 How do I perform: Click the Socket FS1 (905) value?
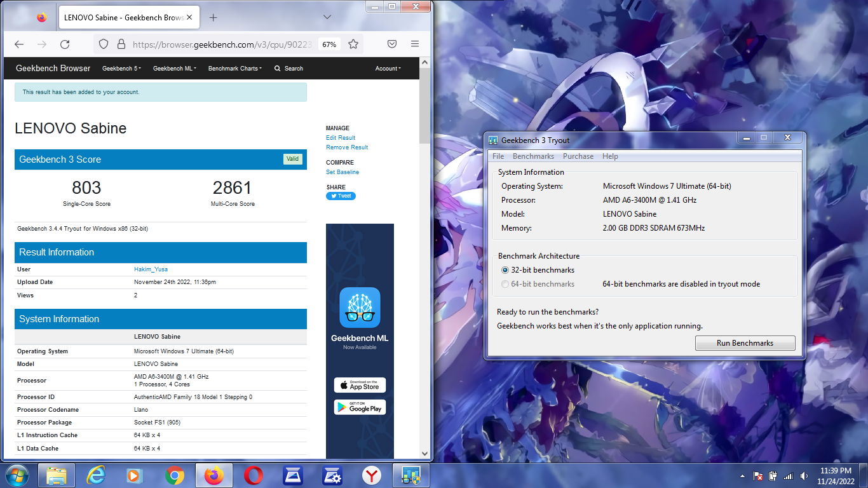157,423
